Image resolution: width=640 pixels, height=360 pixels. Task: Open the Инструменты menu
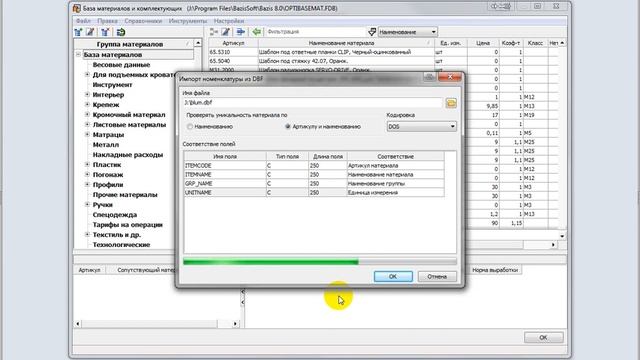tap(188, 21)
